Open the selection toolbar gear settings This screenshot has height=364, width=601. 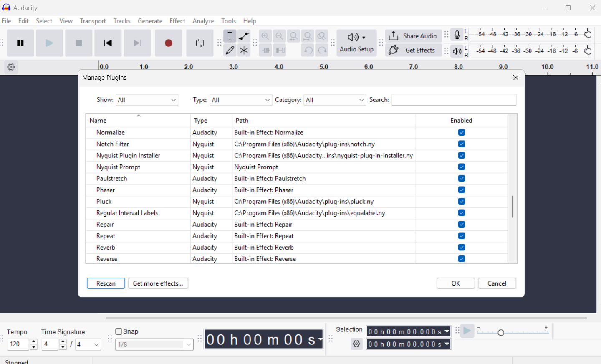356,344
